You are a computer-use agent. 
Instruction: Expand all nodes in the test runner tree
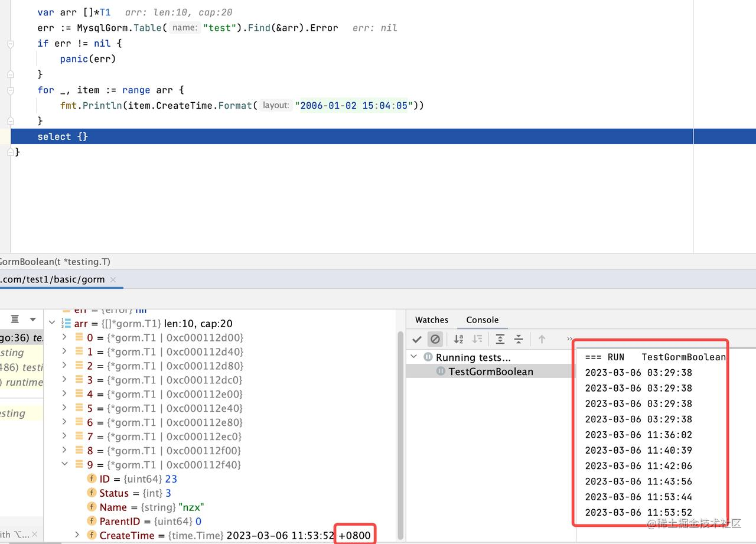499,339
